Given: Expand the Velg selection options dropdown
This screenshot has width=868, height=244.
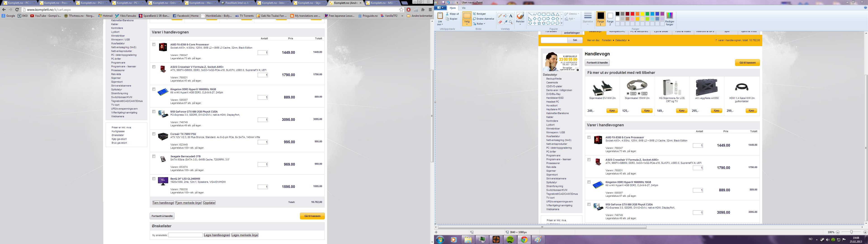Looking at the screenshot, I should (467, 23).
